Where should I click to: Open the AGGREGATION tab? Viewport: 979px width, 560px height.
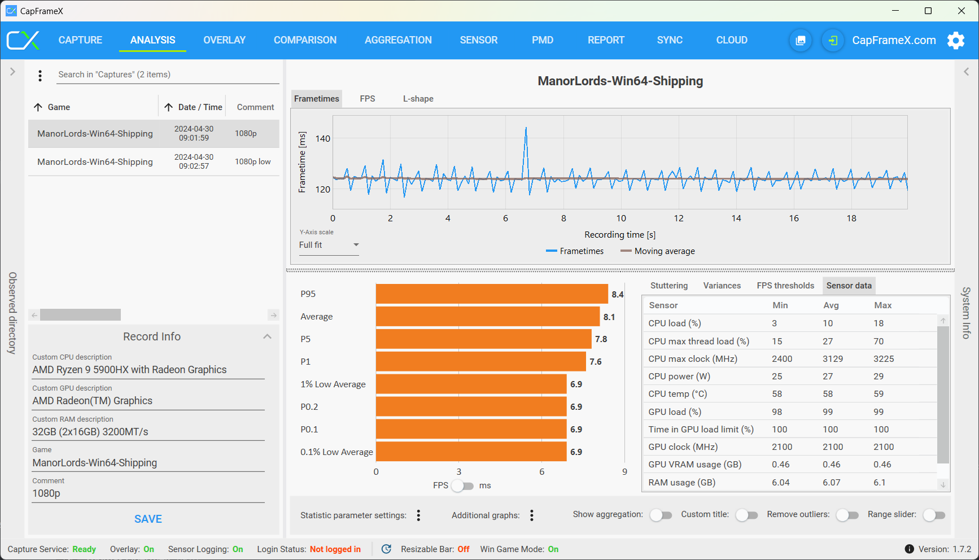coord(398,40)
